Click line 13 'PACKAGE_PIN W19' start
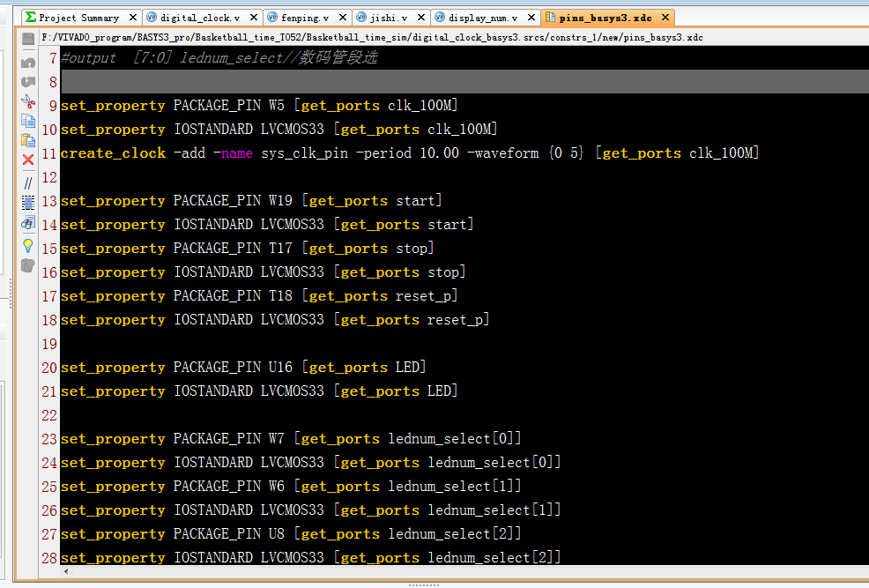Image resolution: width=869 pixels, height=588 pixels. (251, 201)
